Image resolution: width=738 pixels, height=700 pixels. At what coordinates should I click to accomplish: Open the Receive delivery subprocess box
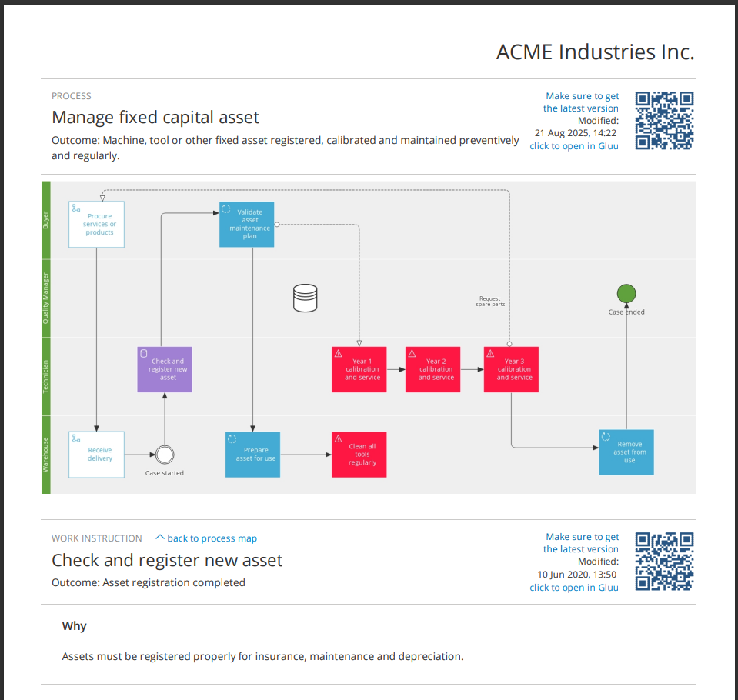pos(96,455)
